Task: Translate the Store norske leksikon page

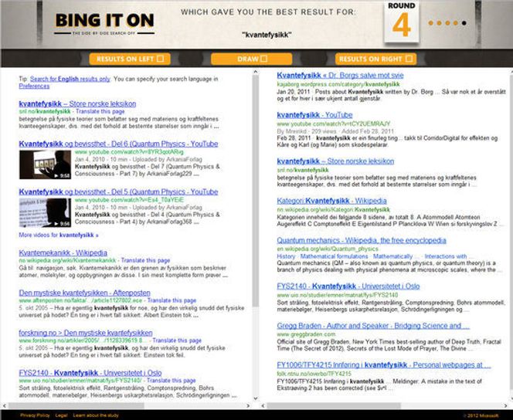Action: (100, 111)
